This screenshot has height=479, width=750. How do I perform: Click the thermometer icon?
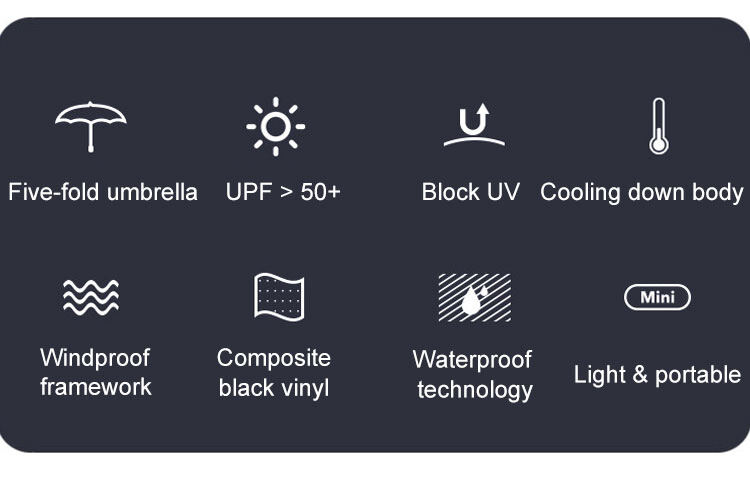coord(658,126)
